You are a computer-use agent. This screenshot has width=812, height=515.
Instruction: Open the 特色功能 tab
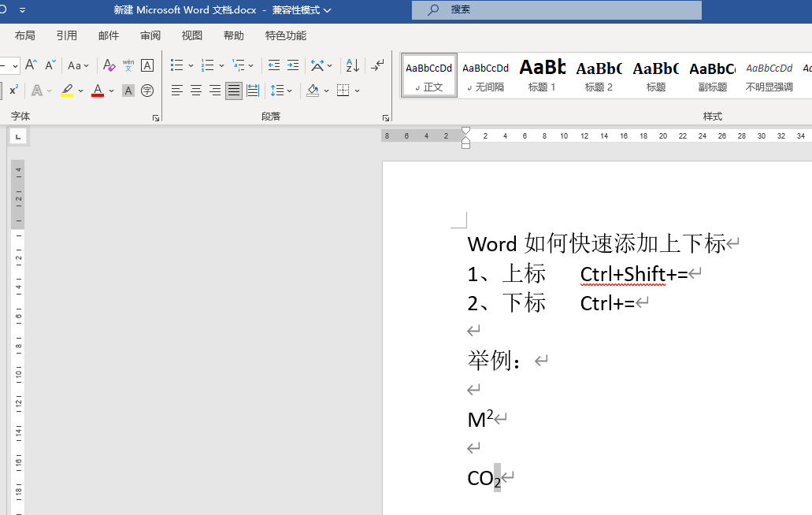pyautogui.click(x=286, y=35)
